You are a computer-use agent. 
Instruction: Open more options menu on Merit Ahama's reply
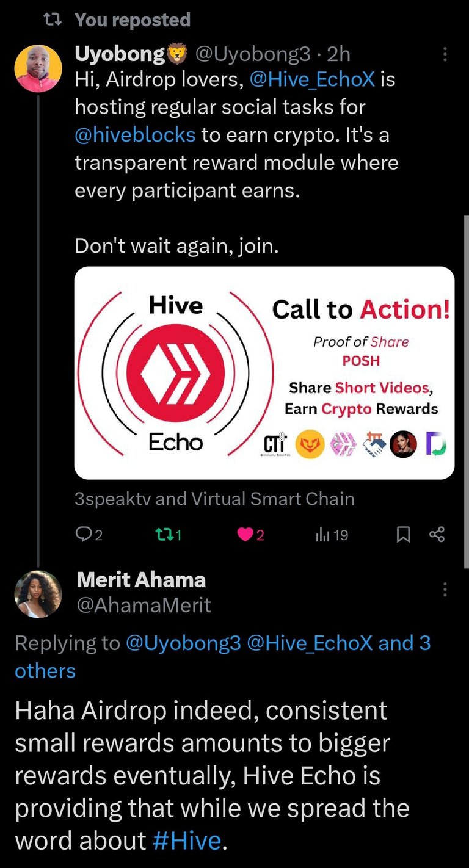click(445, 589)
